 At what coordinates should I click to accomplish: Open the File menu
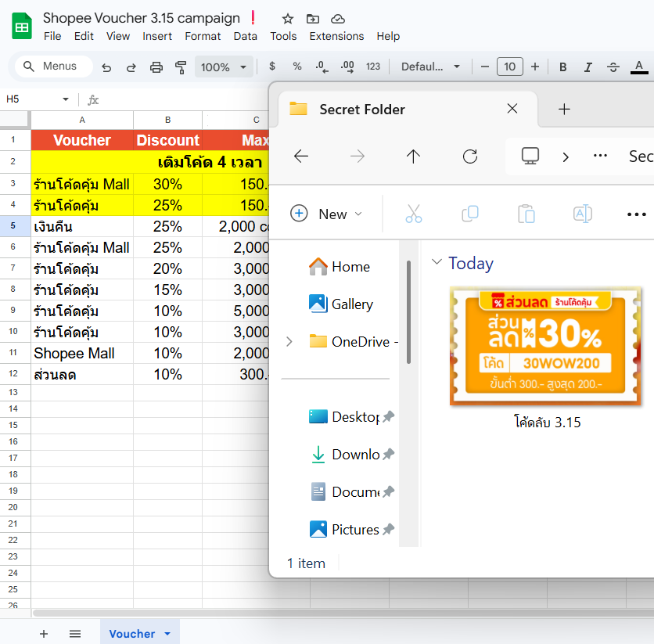52,36
